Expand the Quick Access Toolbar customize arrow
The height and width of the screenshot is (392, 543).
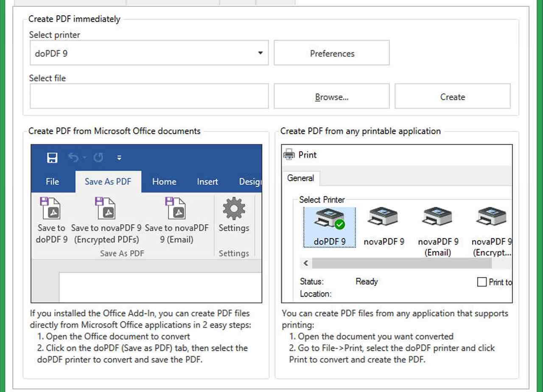pos(119,158)
